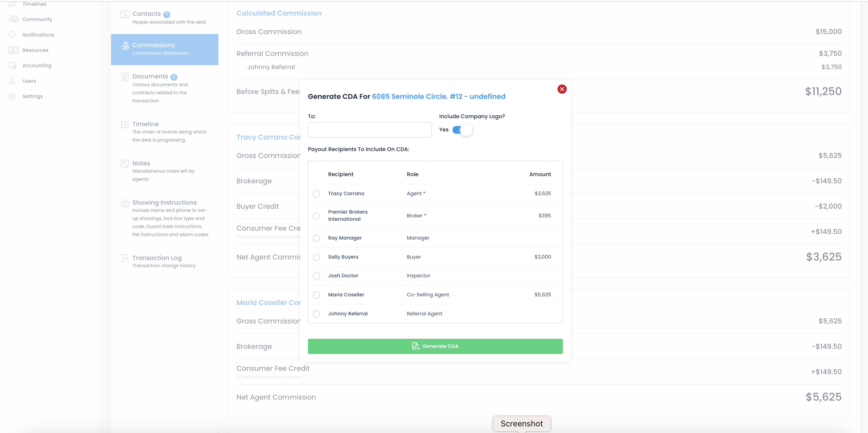Select Maria Coseller recipient radio button
The image size is (868, 433).
[316, 295]
